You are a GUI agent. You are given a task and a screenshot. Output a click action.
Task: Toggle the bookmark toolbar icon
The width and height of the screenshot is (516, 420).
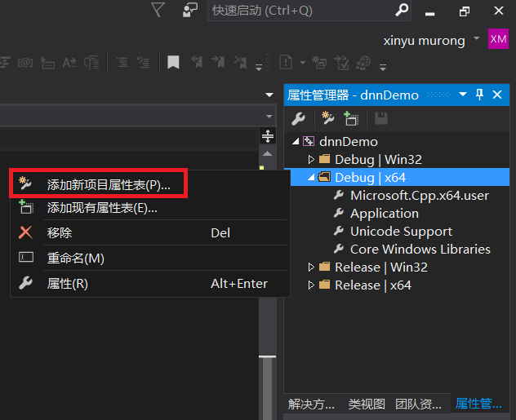(x=173, y=62)
